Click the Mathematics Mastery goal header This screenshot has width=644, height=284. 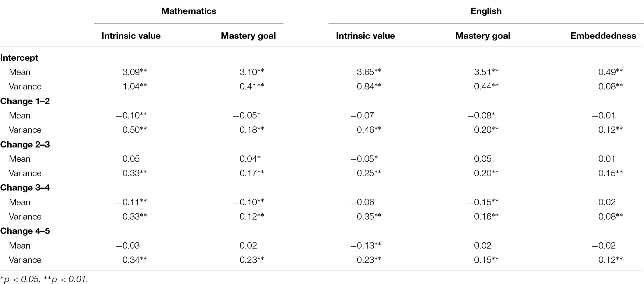point(248,36)
